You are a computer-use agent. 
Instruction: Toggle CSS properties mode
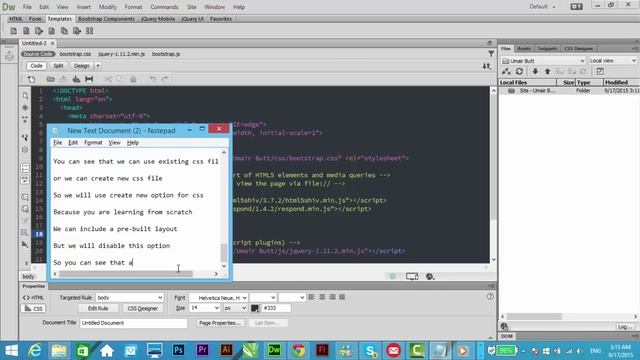pyautogui.click(x=33, y=309)
